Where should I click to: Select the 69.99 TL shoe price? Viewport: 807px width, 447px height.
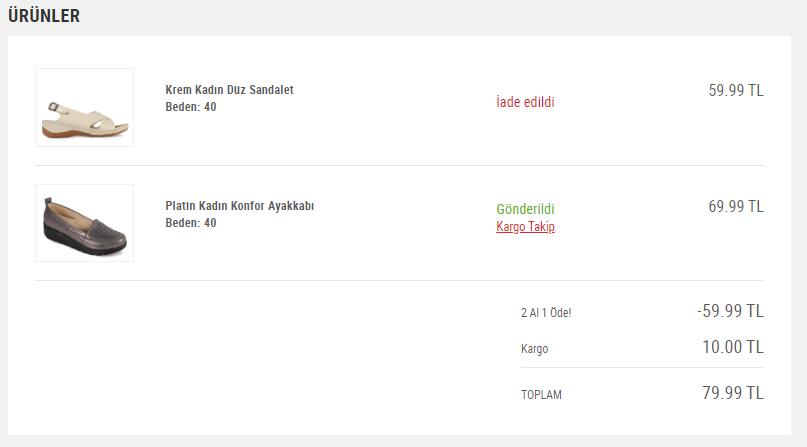click(736, 206)
